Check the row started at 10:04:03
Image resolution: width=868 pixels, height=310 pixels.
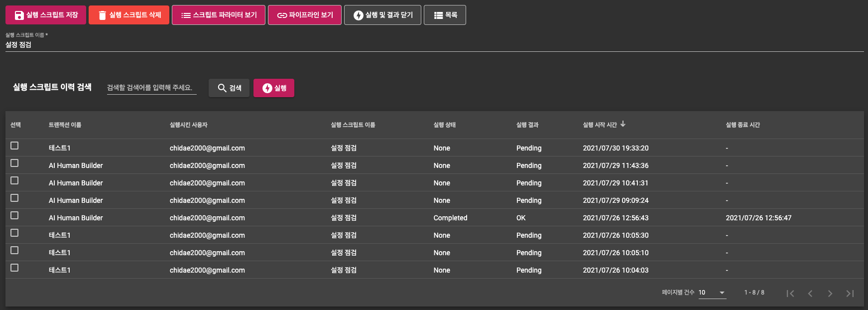(x=14, y=268)
